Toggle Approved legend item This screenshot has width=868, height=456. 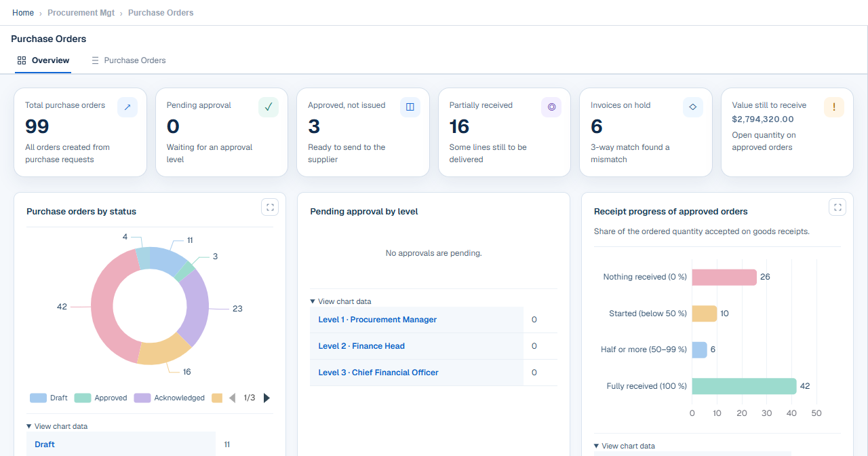click(x=100, y=398)
